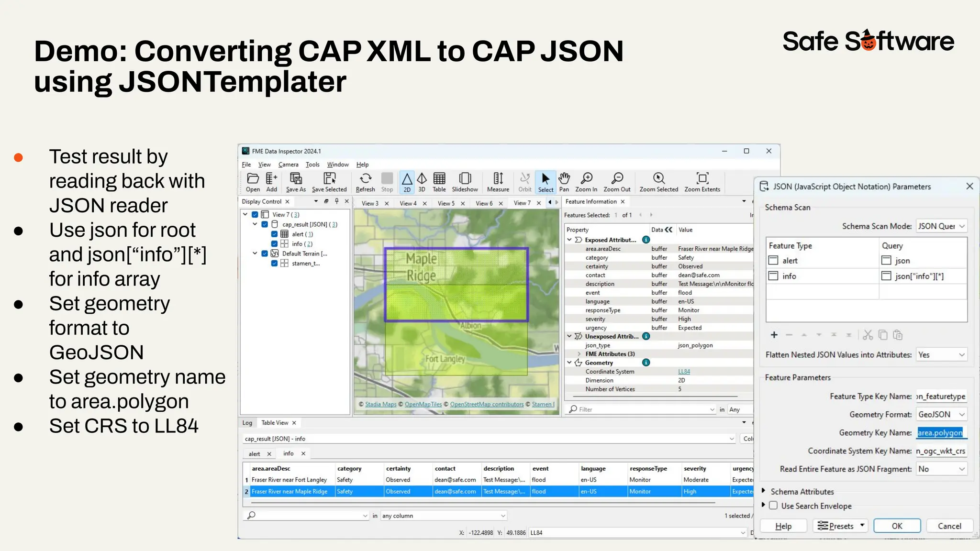Toggle the View 7 checkbox in Display Control
This screenshot has height=551, width=980.
[x=255, y=215]
